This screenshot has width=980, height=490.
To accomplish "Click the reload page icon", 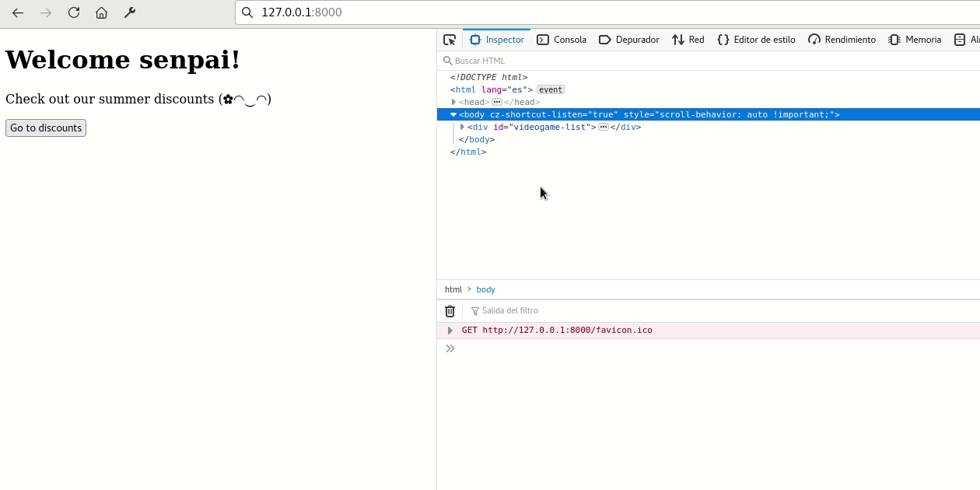I will pos(74,12).
